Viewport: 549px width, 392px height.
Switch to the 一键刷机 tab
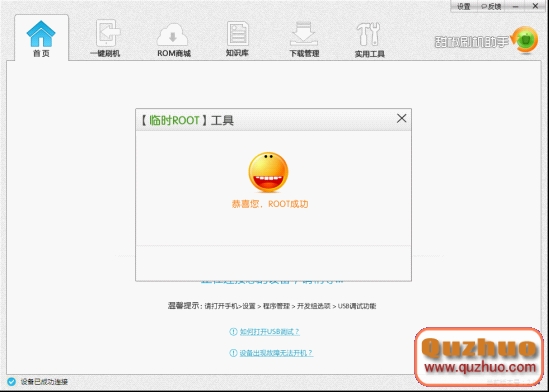tap(105, 38)
